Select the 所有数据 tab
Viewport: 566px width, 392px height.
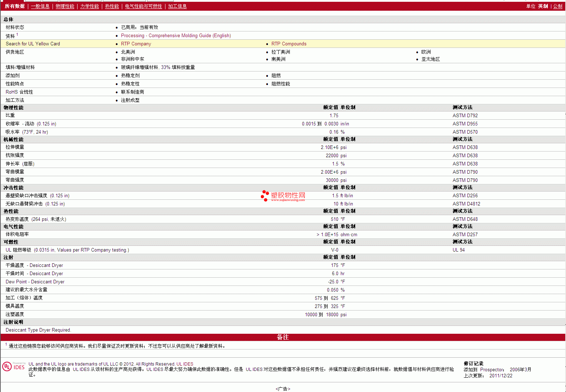click(15, 6)
